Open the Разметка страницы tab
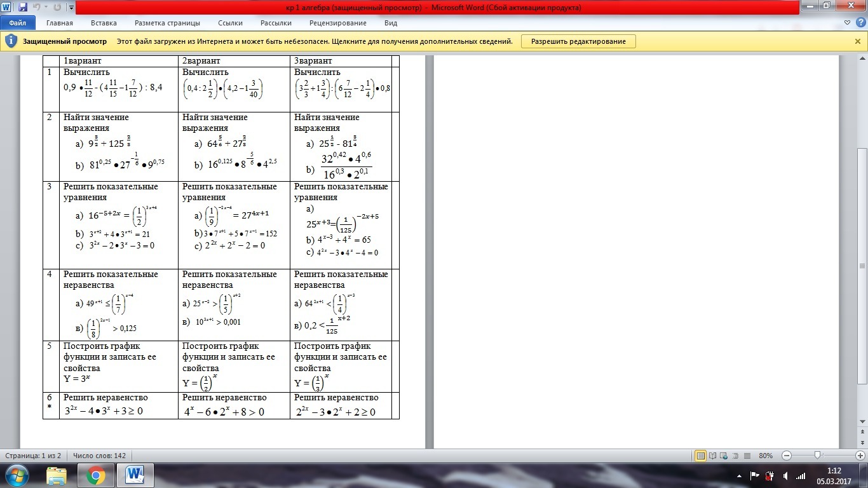 (167, 23)
